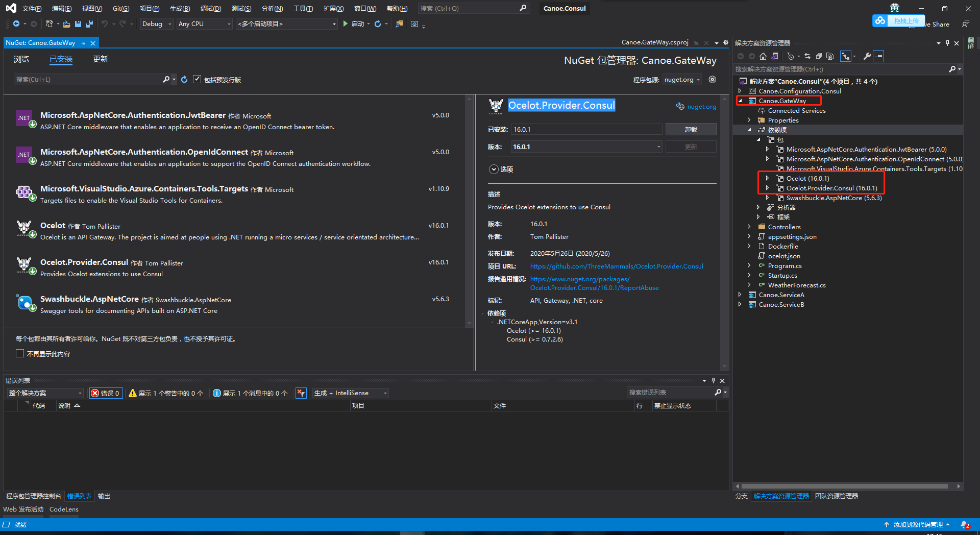Click the Solution Explorer home icon
Viewport: 980px width, 535px height.
point(763,56)
